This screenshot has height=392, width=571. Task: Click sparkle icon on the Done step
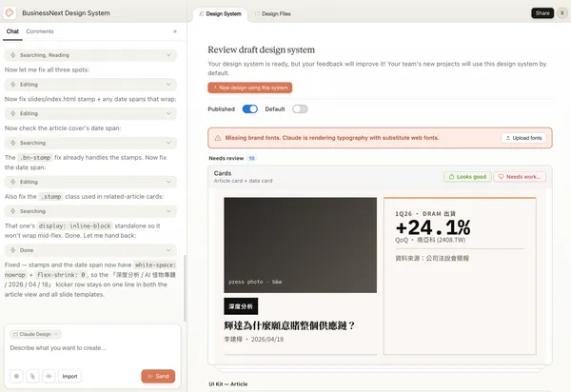point(13,250)
